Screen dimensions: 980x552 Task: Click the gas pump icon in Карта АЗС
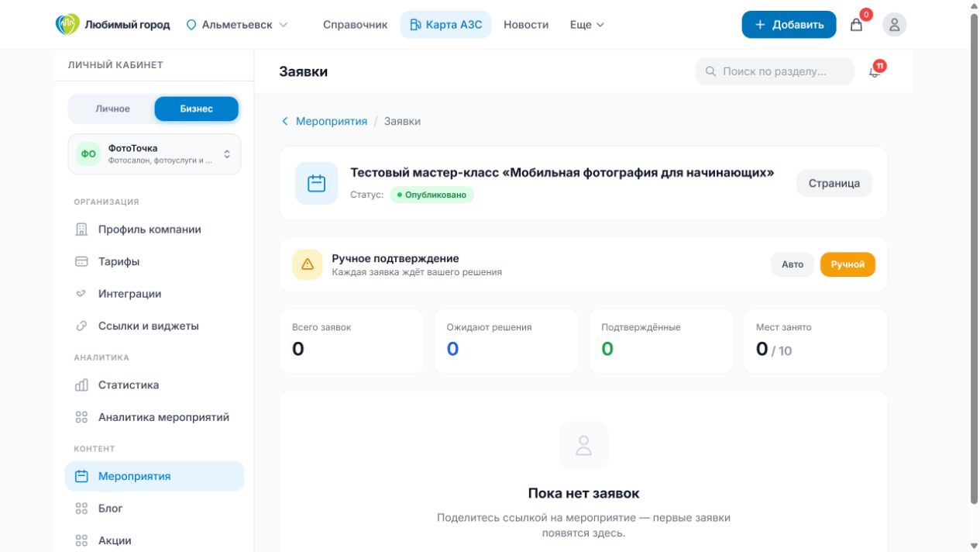point(415,25)
